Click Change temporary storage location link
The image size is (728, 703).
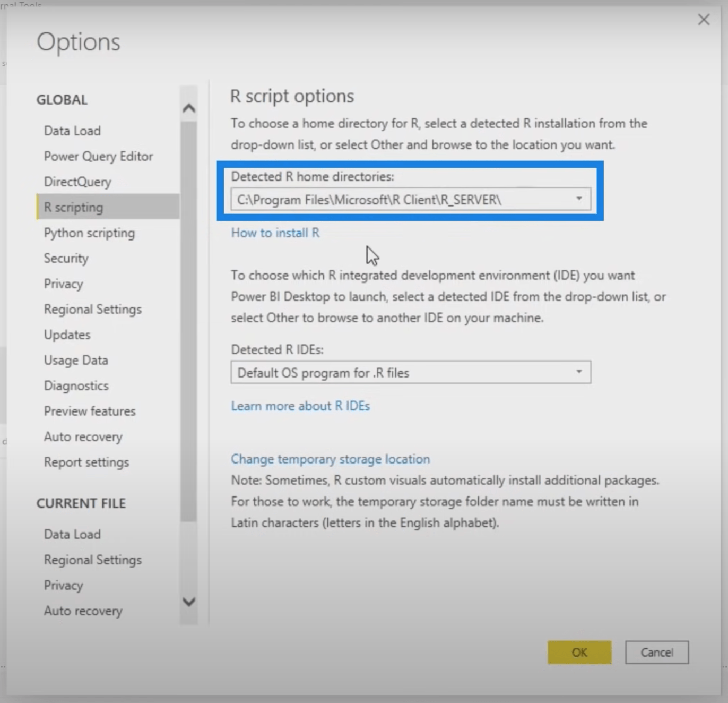pyautogui.click(x=330, y=459)
